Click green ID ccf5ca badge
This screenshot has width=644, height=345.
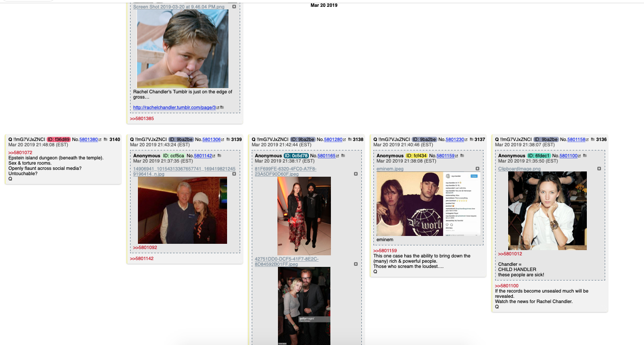tap(174, 156)
